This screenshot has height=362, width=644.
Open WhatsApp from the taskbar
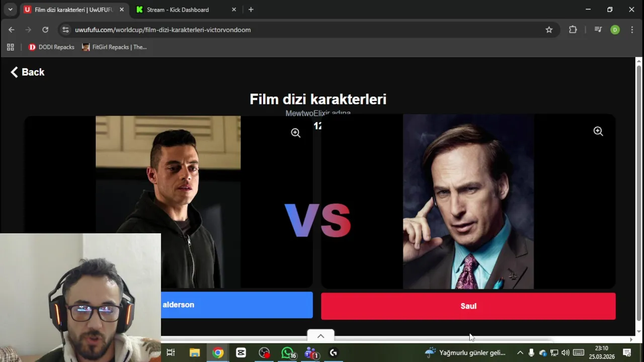288,352
